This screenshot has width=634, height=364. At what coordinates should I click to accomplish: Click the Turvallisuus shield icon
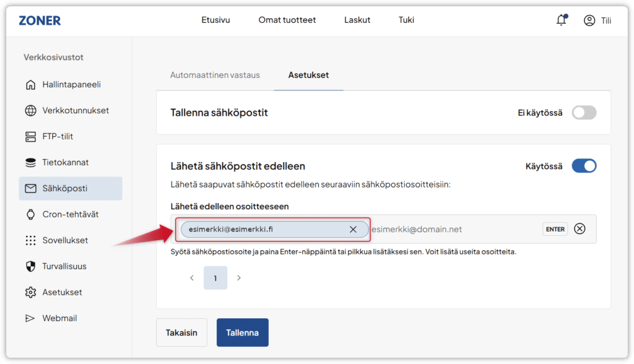point(30,267)
